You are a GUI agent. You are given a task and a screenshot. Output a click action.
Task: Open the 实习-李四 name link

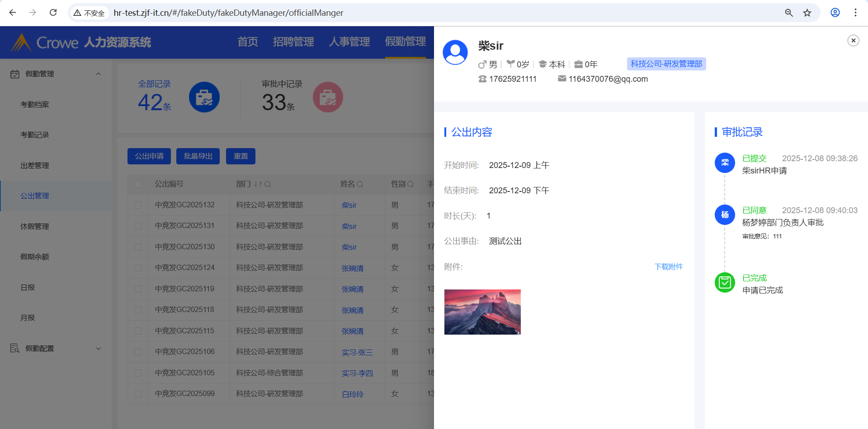tap(357, 373)
